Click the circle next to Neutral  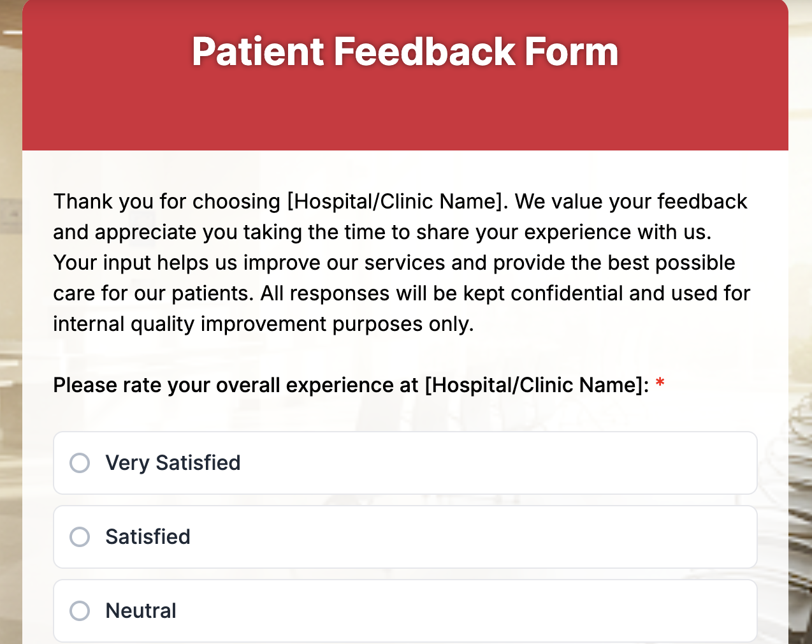tap(80, 611)
